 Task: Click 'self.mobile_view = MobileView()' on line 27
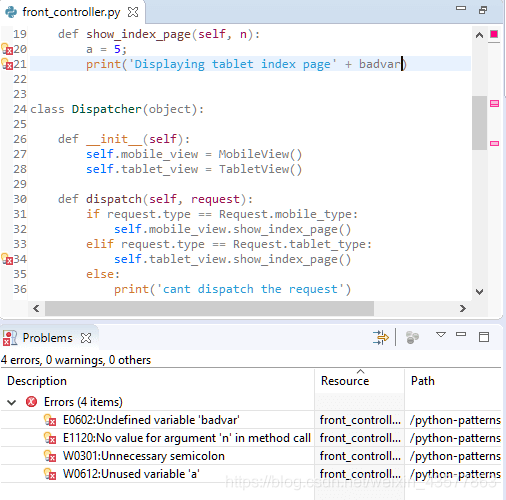point(194,154)
